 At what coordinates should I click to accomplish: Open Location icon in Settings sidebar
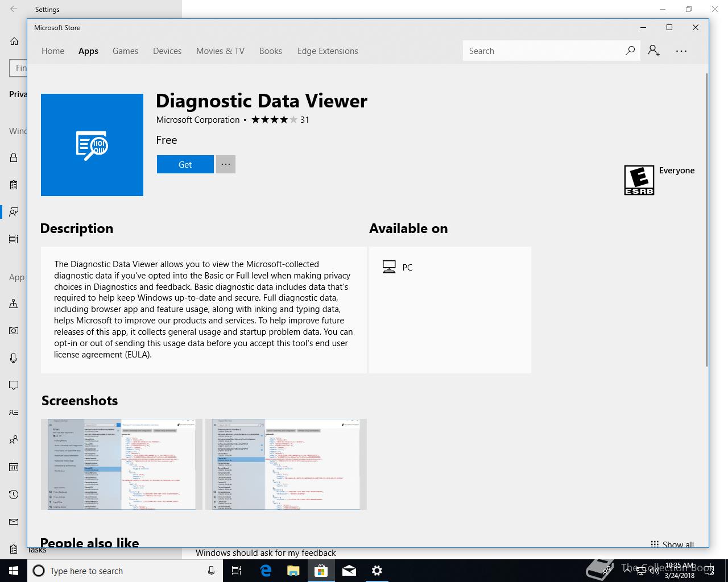[14, 304]
